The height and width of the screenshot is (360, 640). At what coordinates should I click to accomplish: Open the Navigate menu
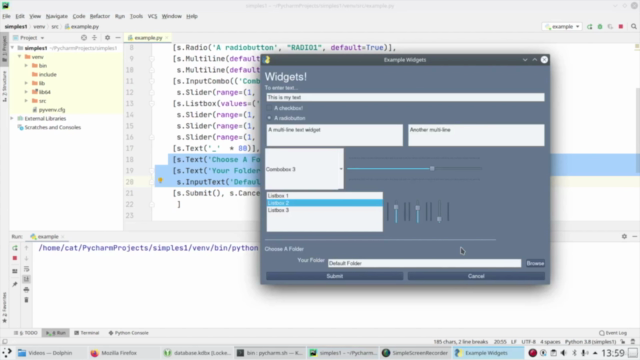point(57,16)
